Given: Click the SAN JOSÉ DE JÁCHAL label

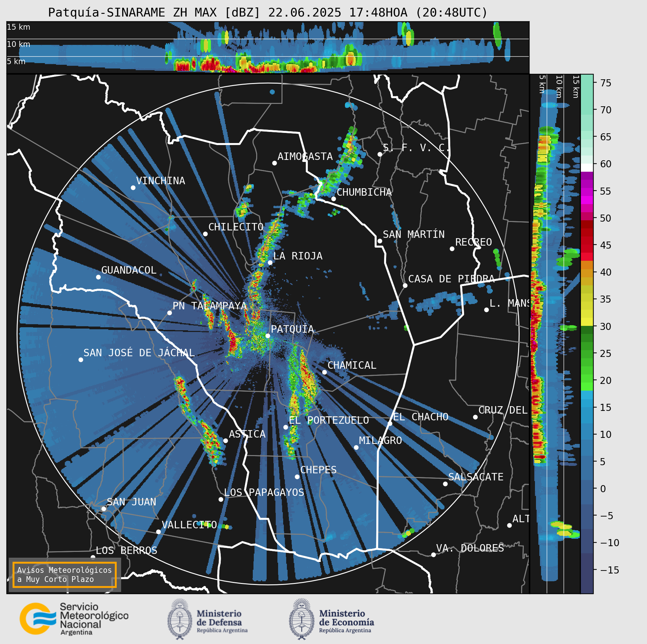Looking at the screenshot, I should click(x=139, y=353).
